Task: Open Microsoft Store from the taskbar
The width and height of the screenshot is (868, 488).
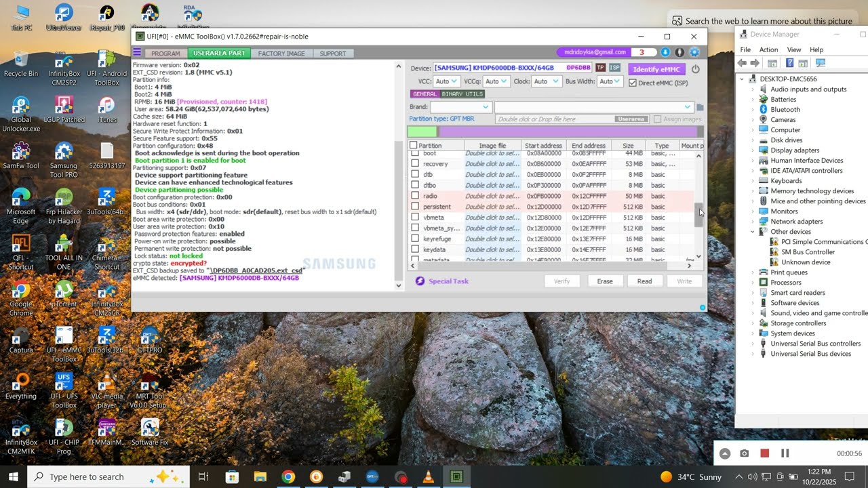Action: tap(232, 476)
